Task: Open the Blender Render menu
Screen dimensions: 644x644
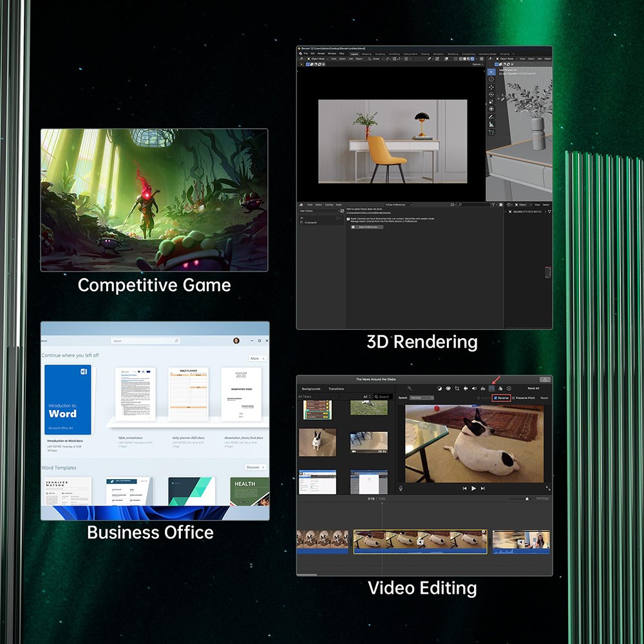Action: coord(322,53)
